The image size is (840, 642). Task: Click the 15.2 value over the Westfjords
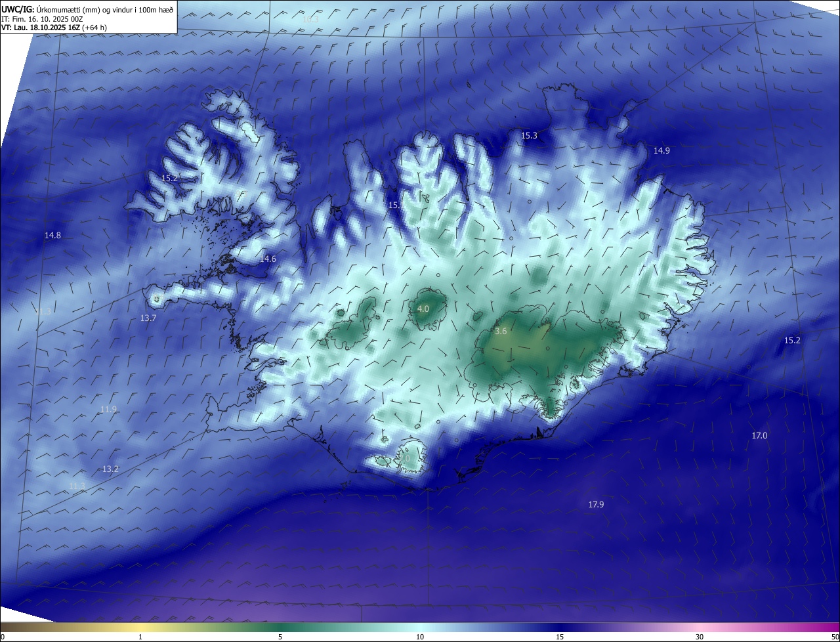pyautogui.click(x=169, y=179)
